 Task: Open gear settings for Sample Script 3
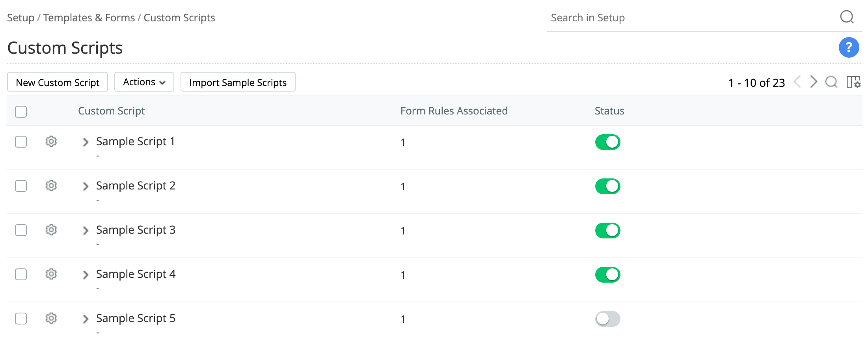point(51,230)
